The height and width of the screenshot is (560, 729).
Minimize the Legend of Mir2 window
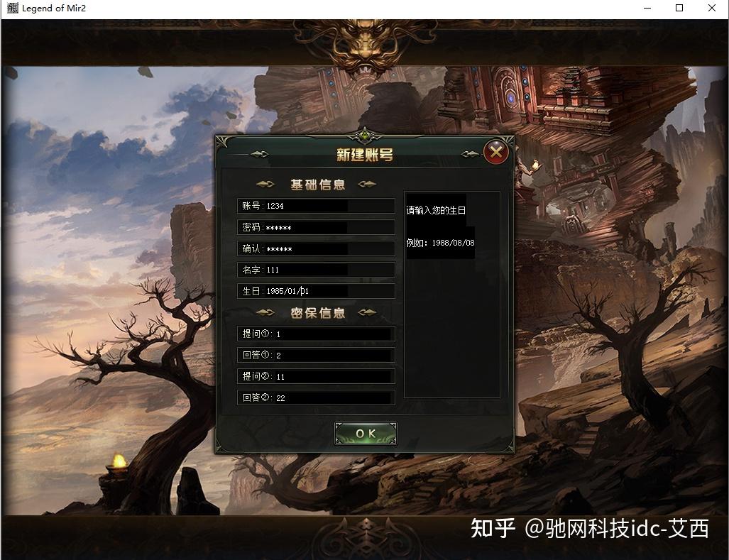coord(647,8)
